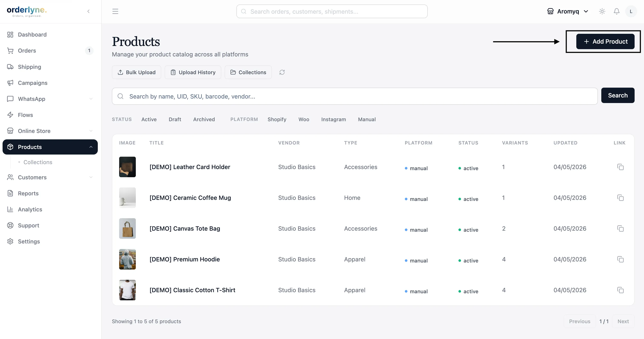Click the Bulk Upload button
Image resolution: width=644 pixels, height=339 pixels.
[x=136, y=72]
